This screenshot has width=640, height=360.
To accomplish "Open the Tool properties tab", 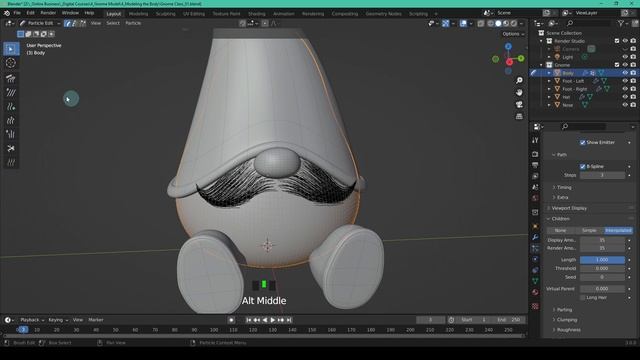I will coord(535,140).
